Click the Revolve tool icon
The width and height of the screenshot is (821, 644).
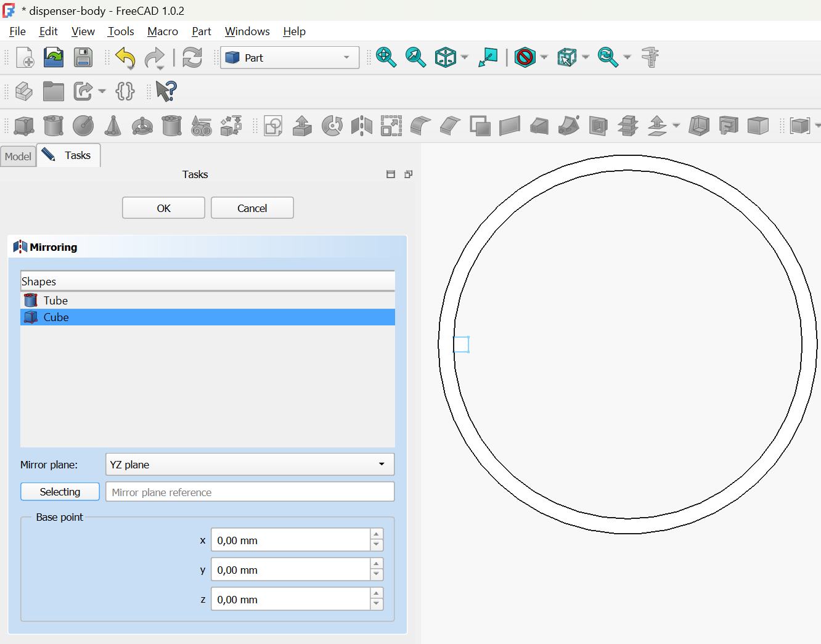pyautogui.click(x=332, y=126)
